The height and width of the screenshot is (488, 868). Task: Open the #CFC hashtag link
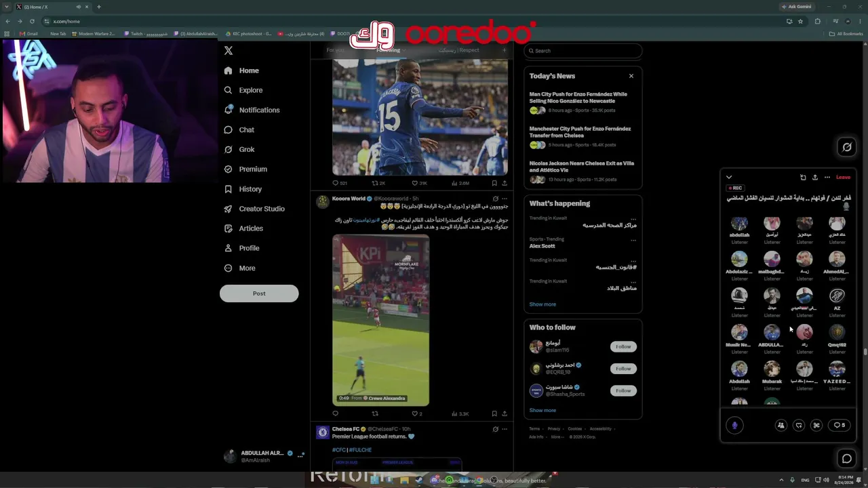339,450
